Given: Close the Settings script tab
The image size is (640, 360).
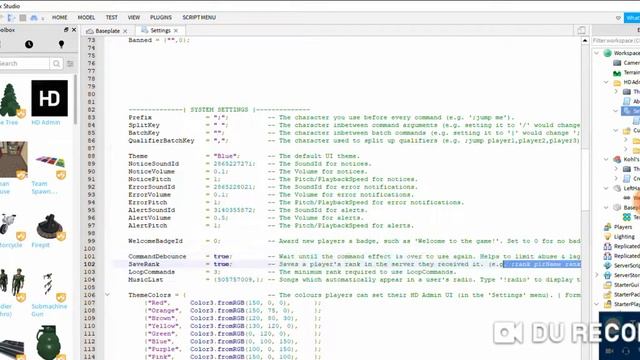Looking at the screenshot, I should (176, 31).
